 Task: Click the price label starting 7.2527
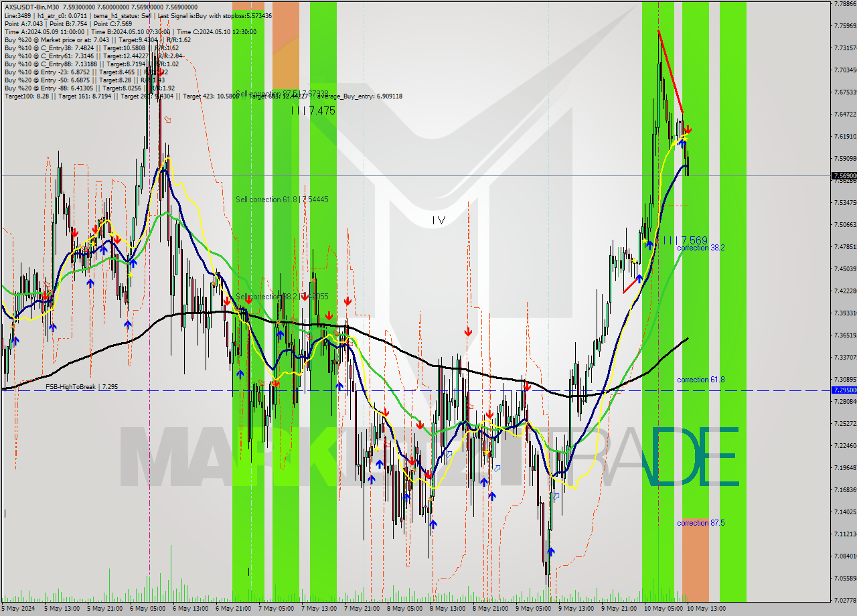[845, 423]
